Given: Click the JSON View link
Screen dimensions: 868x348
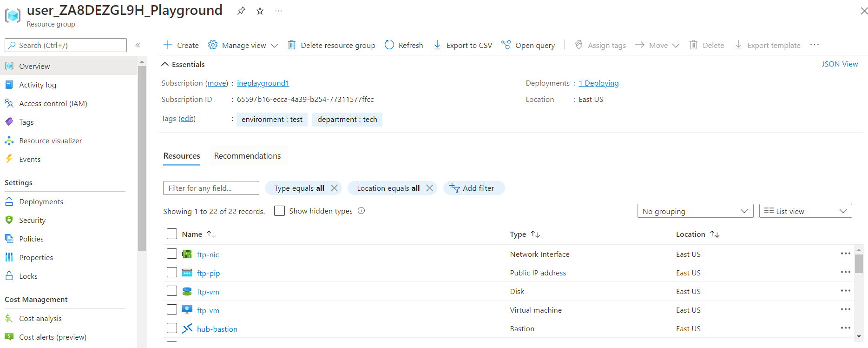Looking at the screenshot, I should point(839,64).
